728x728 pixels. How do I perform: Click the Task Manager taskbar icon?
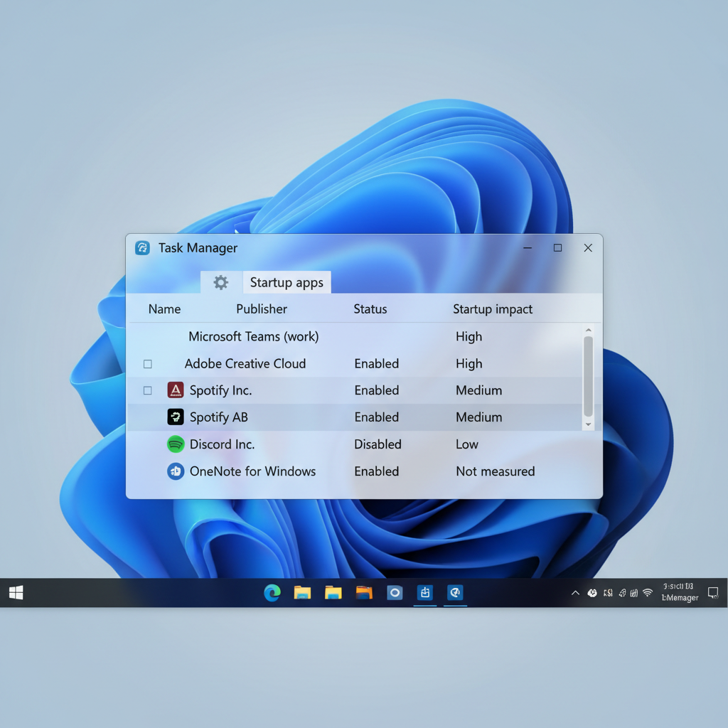[455, 593]
